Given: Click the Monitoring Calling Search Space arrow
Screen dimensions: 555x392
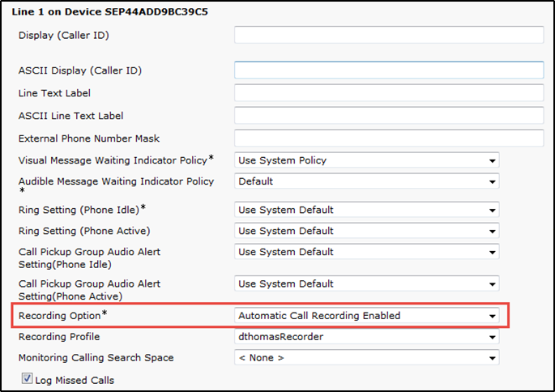Looking at the screenshot, I should pyautogui.click(x=493, y=358).
